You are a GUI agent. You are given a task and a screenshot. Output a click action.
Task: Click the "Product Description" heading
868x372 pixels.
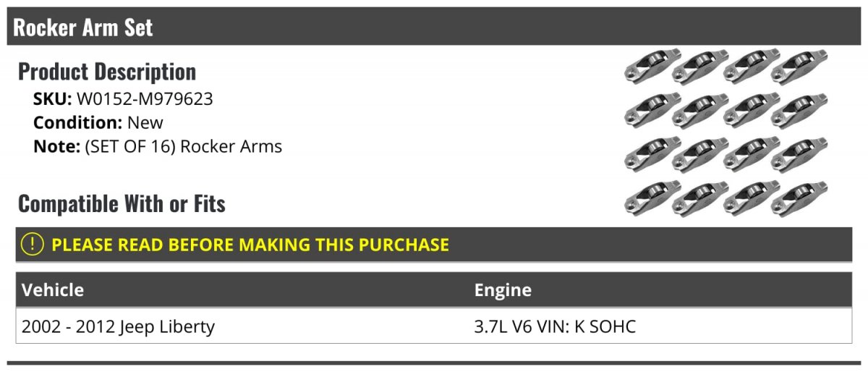click(107, 72)
